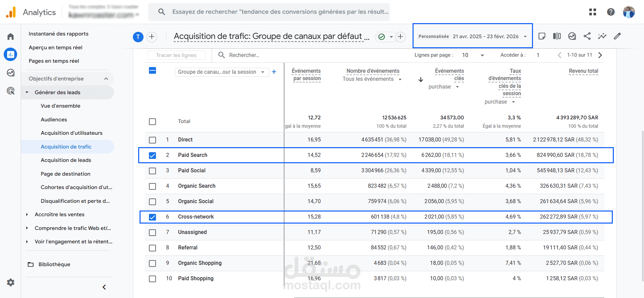
Task: Open the Insights sparkline icon
Action: pyautogui.click(x=602, y=36)
